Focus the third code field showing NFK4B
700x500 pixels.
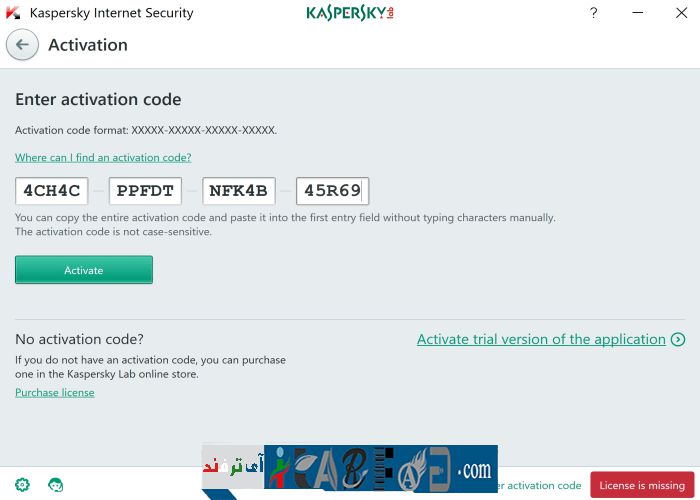[x=238, y=191]
